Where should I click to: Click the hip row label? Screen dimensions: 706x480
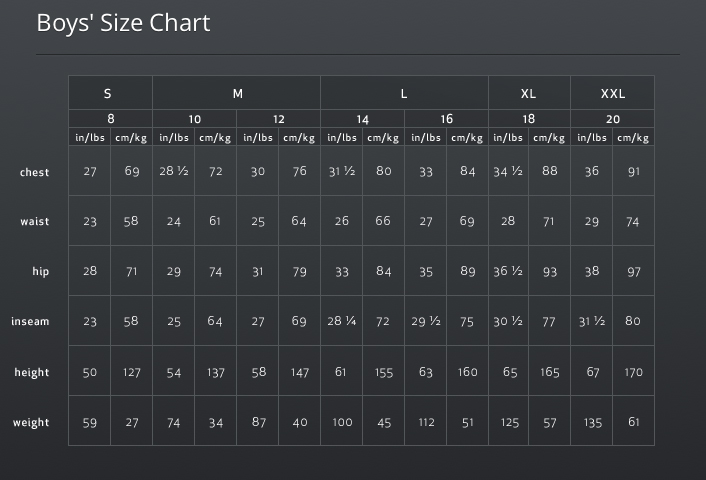point(41,271)
